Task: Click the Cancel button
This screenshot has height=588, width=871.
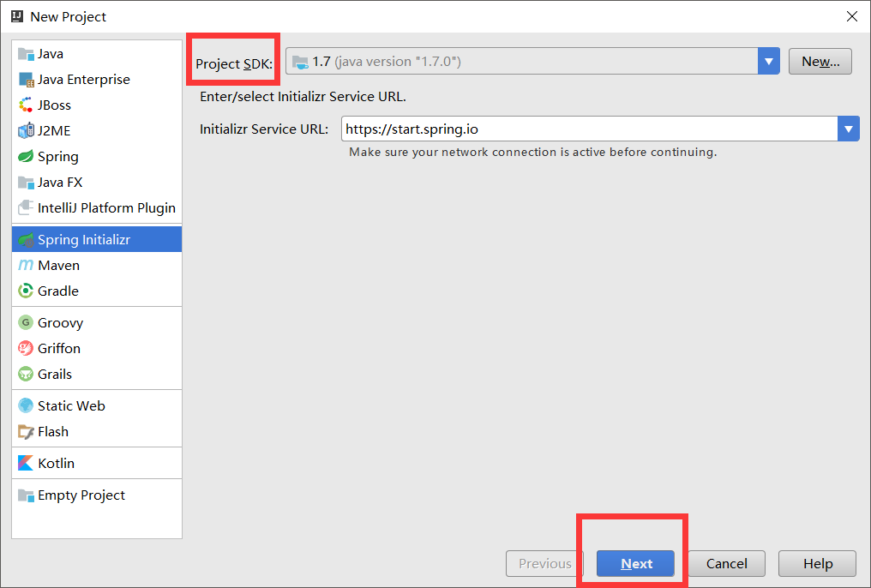Action: click(x=727, y=563)
